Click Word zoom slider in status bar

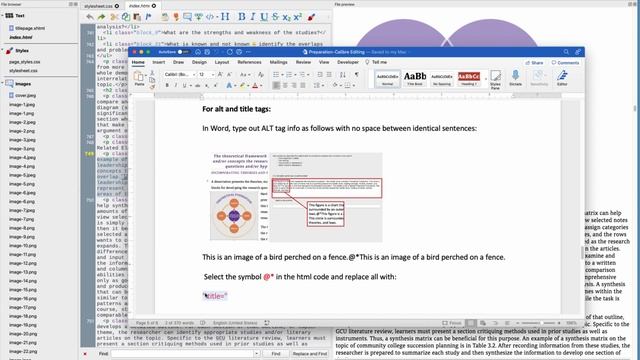[539, 323]
